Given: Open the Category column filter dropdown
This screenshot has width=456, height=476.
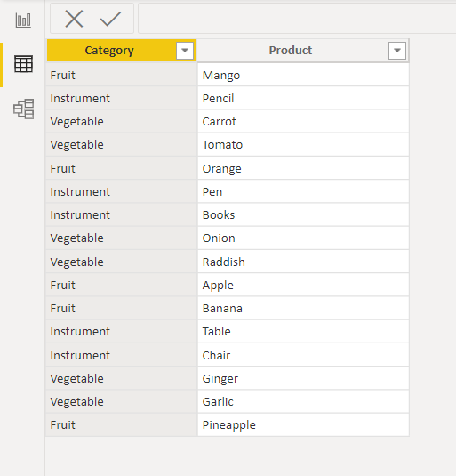Looking at the screenshot, I should 185,51.
